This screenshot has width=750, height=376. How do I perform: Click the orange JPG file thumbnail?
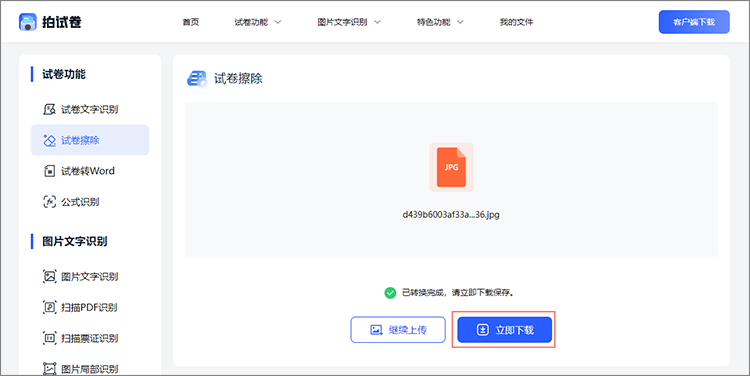tap(451, 167)
